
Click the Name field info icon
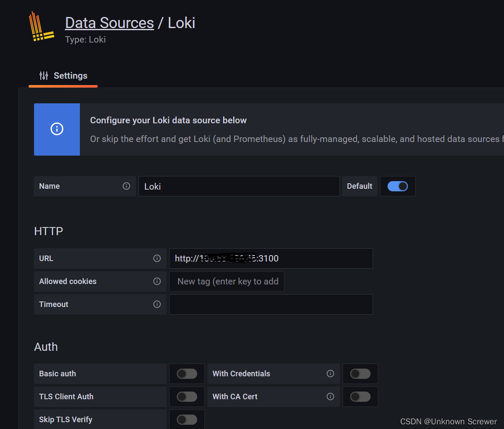pyautogui.click(x=126, y=186)
